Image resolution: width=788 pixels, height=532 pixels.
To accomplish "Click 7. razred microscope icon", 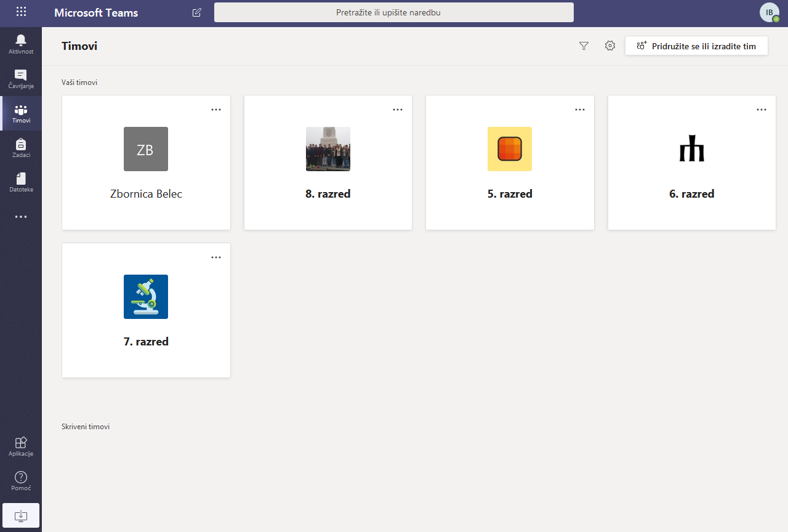I will (x=146, y=297).
